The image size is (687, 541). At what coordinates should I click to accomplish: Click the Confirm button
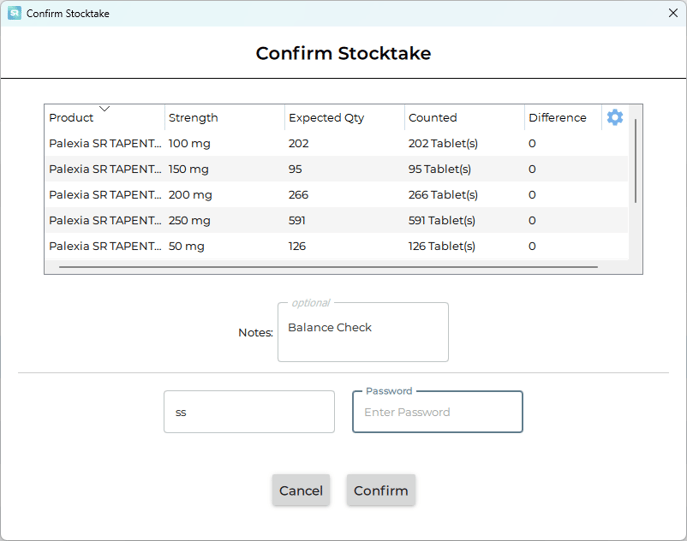click(x=381, y=490)
